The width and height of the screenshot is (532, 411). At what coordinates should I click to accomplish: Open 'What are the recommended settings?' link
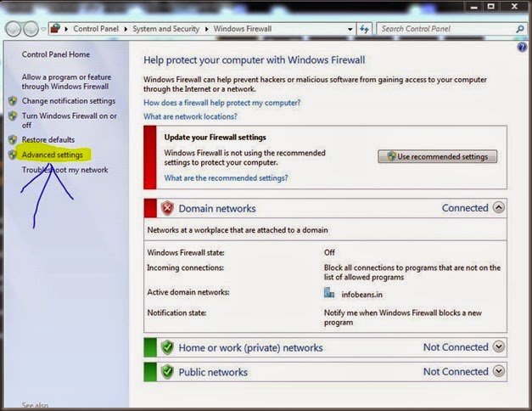tap(226, 178)
